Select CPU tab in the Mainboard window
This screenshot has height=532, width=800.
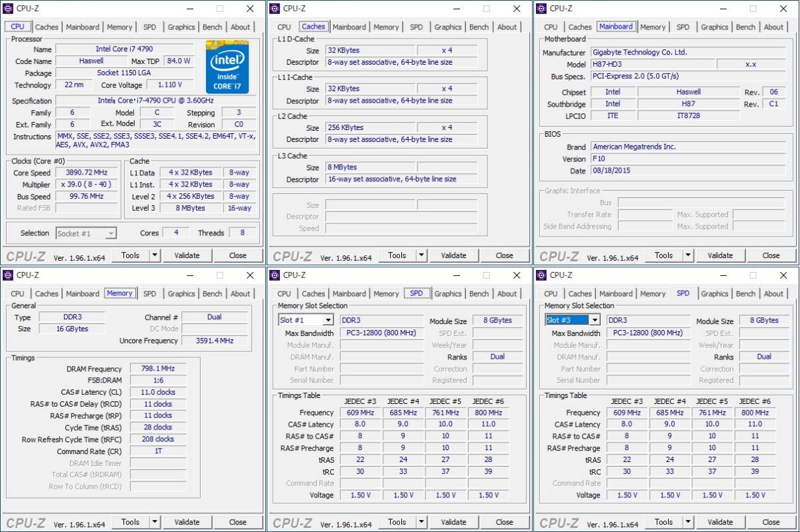pyautogui.click(x=551, y=27)
